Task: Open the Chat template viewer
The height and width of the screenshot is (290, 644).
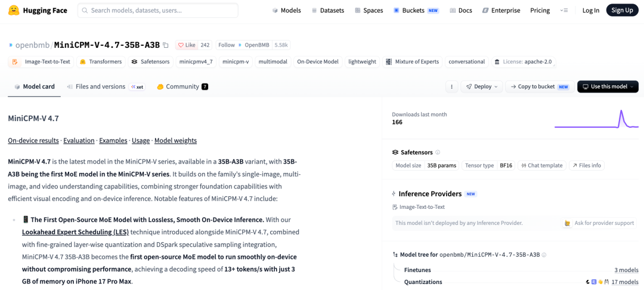Action: pos(542,165)
